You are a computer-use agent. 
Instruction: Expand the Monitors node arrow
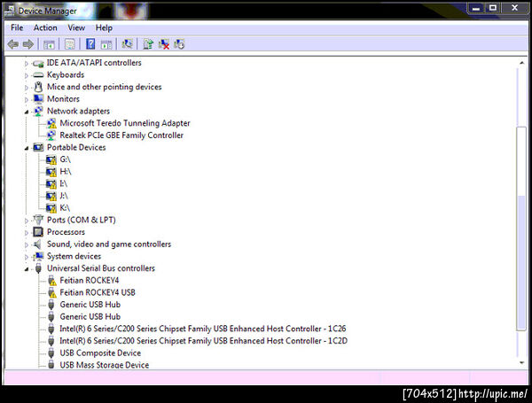pyautogui.click(x=26, y=100)
